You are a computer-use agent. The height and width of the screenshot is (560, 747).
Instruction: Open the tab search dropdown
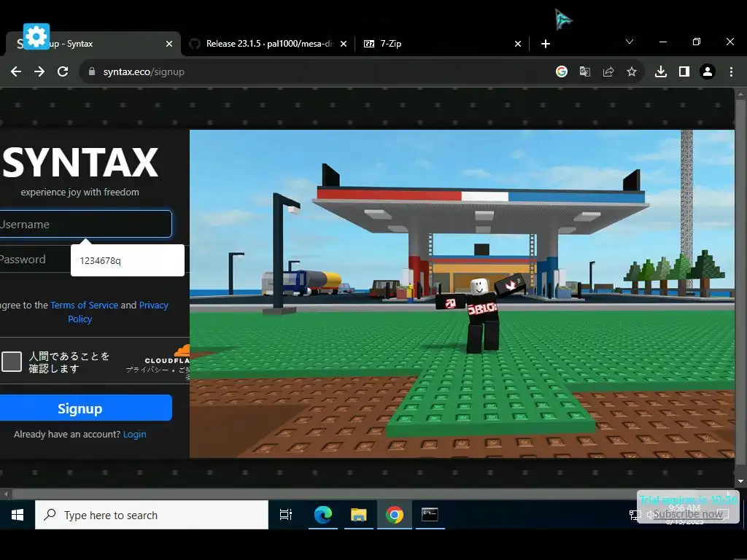click(x=630, y=42)
